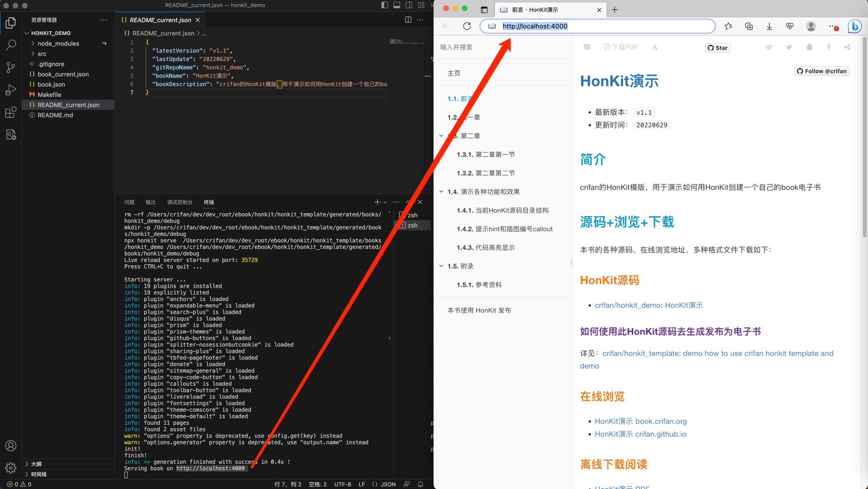868x489 pixels.
Task: Toggle the HonKit sidebar with hamburger icon
Action: [x=587, y=47]
